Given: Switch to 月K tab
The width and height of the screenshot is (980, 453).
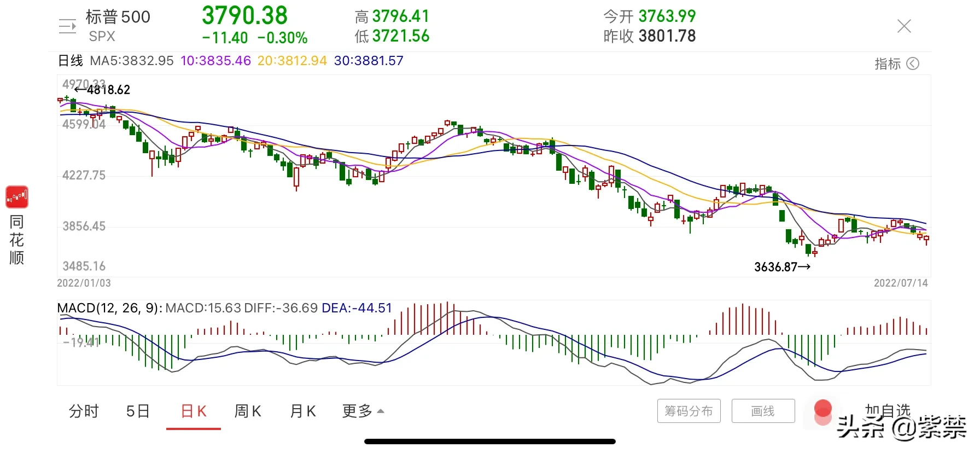Looking at the screenshot, I should 303,411.
